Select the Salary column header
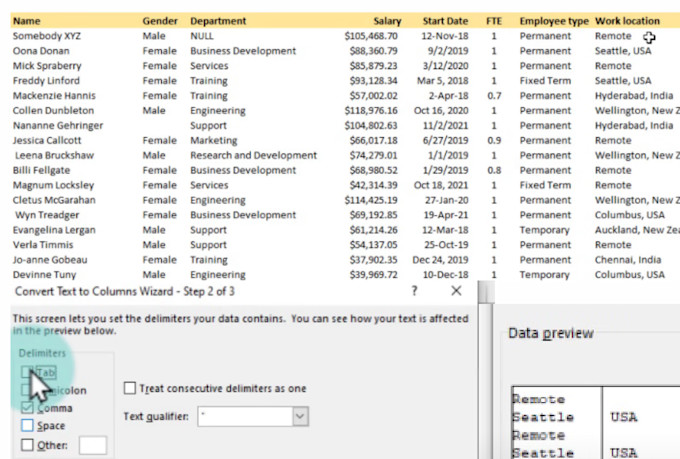The width and height of the screenshot is (680, 459). coord(387,21)
